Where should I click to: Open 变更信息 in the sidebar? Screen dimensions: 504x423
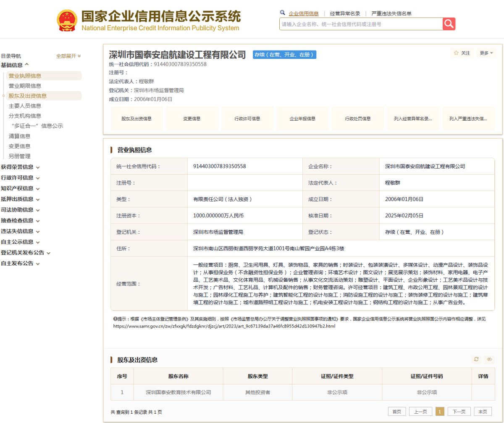19,146
